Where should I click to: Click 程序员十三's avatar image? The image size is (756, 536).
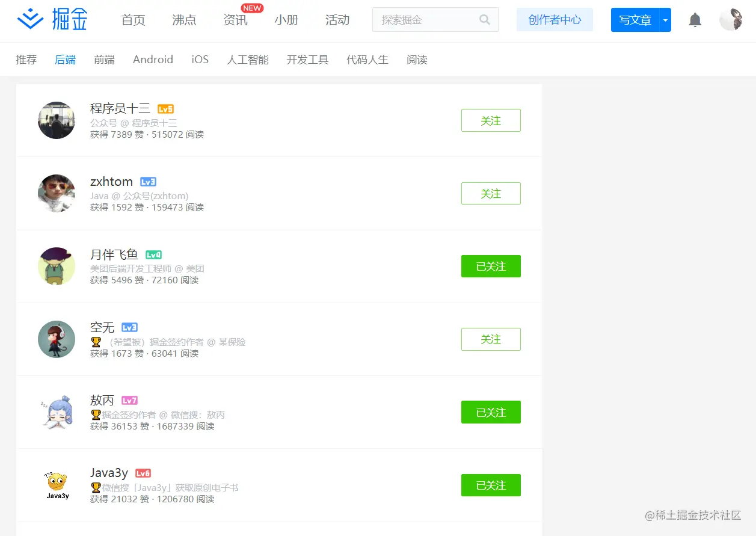57,120
